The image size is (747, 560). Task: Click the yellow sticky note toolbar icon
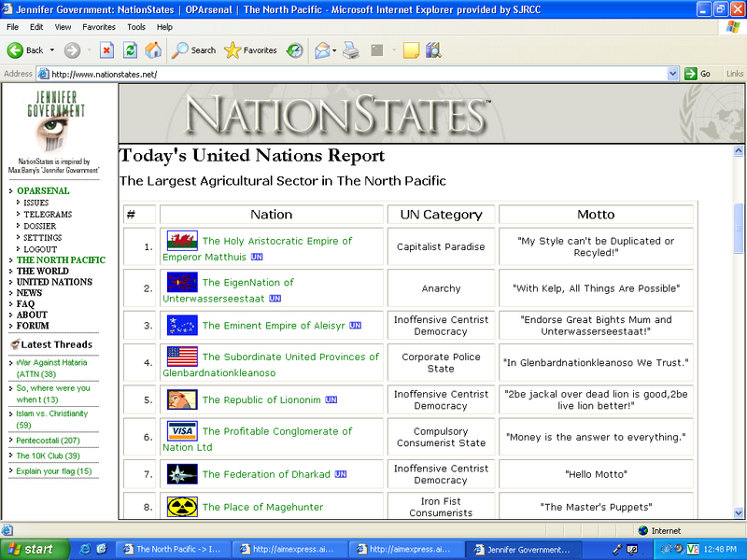point(411,50)
